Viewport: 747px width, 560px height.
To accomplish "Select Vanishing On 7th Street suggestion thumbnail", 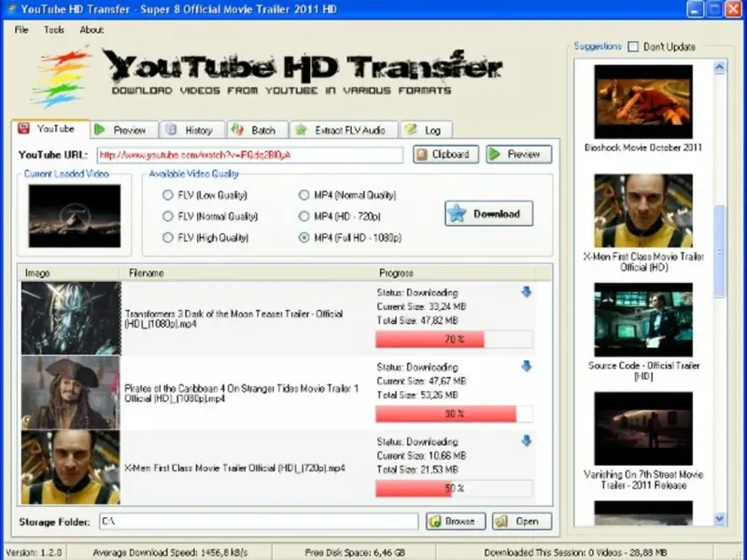I will tap(643, 428).
